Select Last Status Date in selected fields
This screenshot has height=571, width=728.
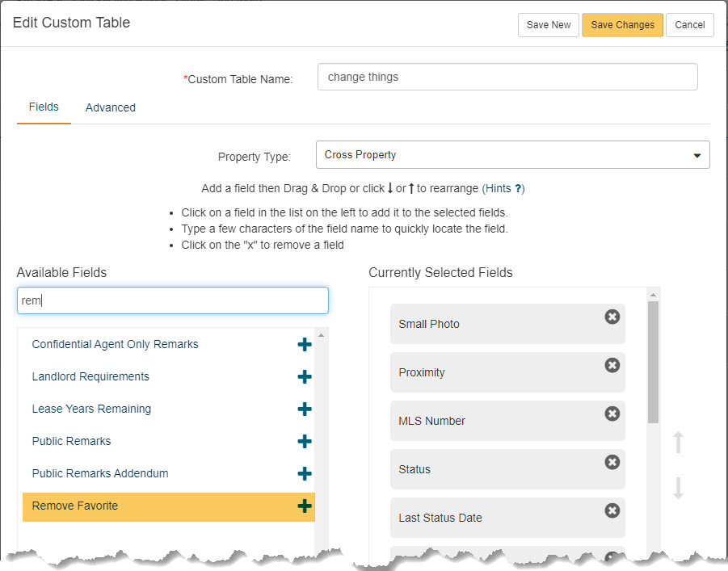[507, 518]
